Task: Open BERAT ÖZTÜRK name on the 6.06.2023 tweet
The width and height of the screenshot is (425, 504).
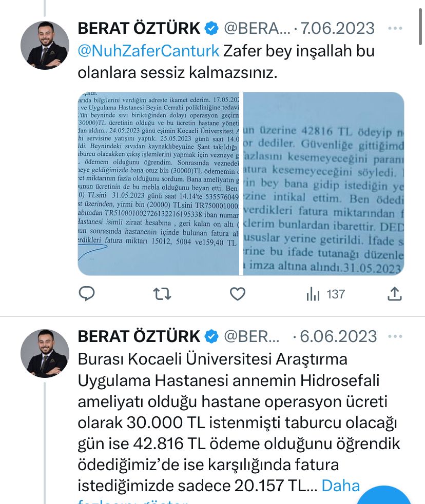Action: [139, 336]
